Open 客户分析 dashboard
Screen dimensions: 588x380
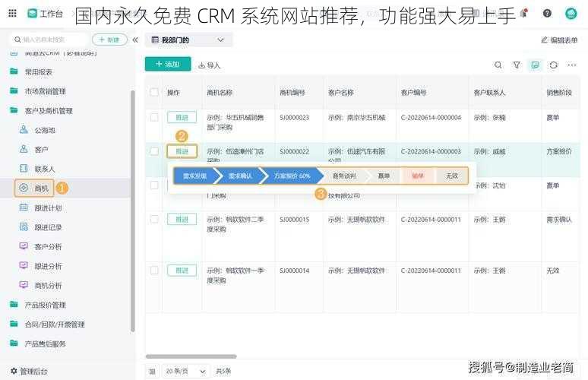[x=48, y=247]
